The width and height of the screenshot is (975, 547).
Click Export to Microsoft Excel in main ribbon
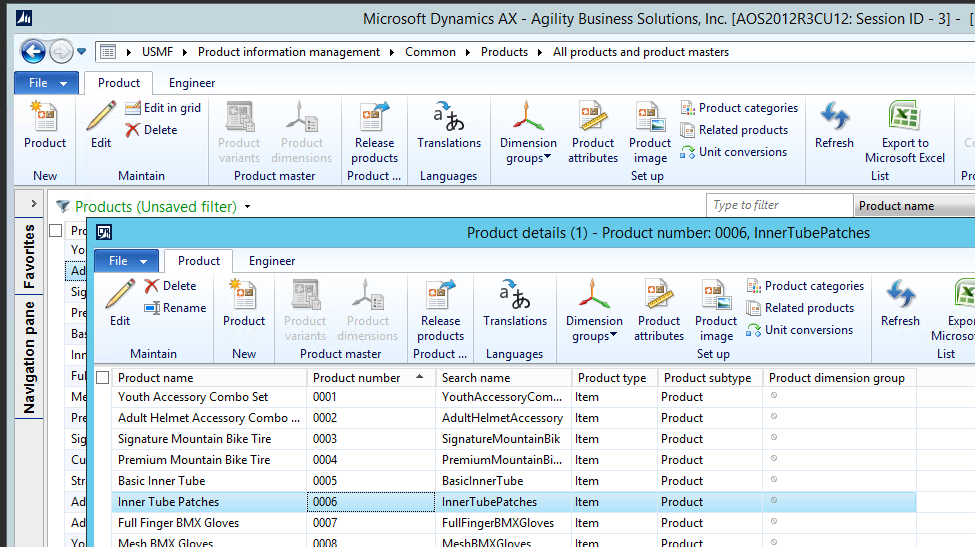(x=905, y=132)
